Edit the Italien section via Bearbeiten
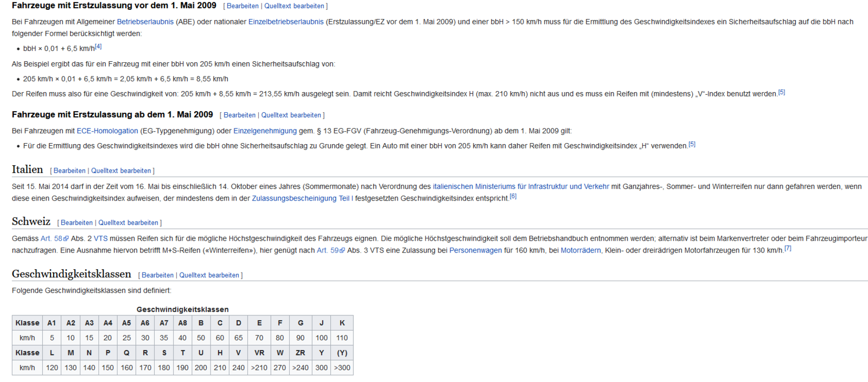This screenshot has width=868, height=382. tap(69, 171)
